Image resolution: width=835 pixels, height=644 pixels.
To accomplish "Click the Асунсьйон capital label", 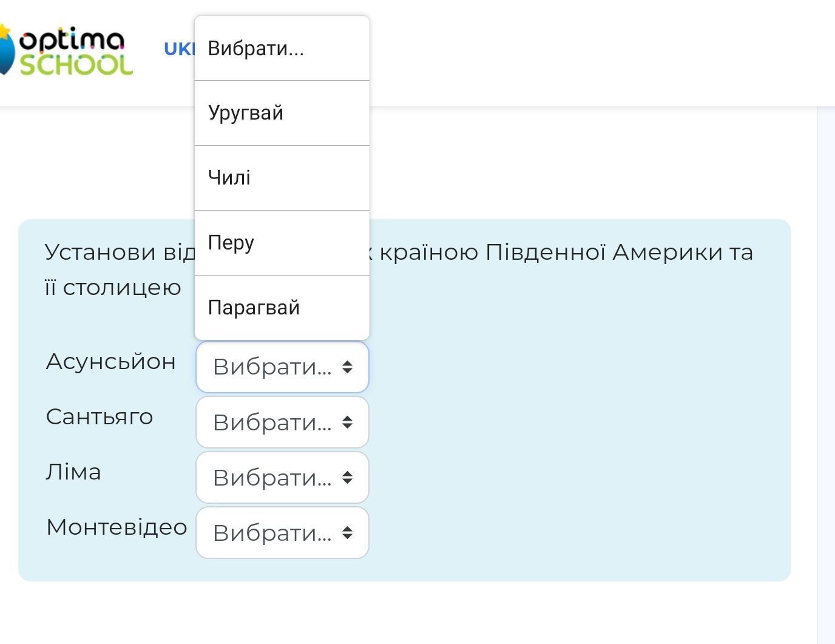I will 111,362.
